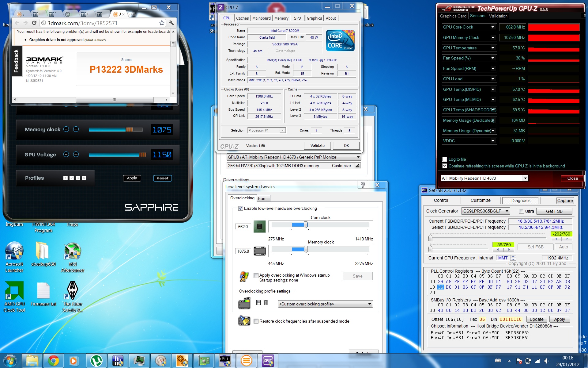Viewport: 588px width, 368px height.
Task: Bookmark the 3dmark page with star icon
Action: pos(162,23)
